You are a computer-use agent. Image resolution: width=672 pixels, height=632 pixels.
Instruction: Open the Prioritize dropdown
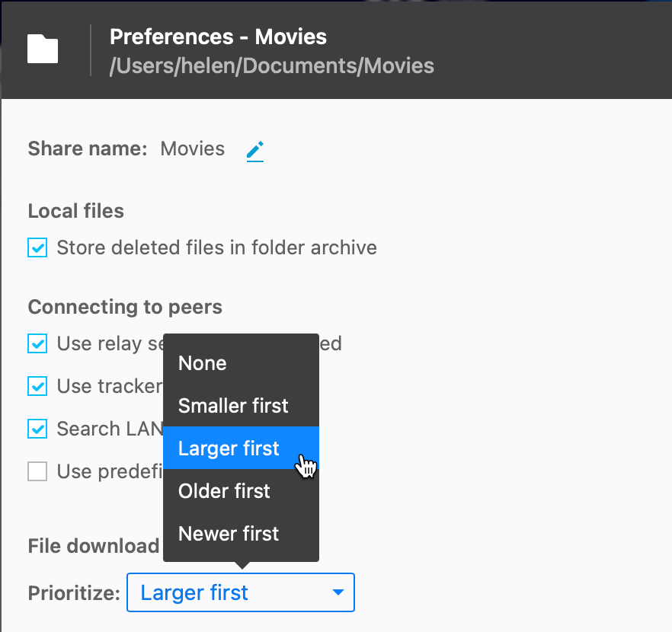coord(240,592)
